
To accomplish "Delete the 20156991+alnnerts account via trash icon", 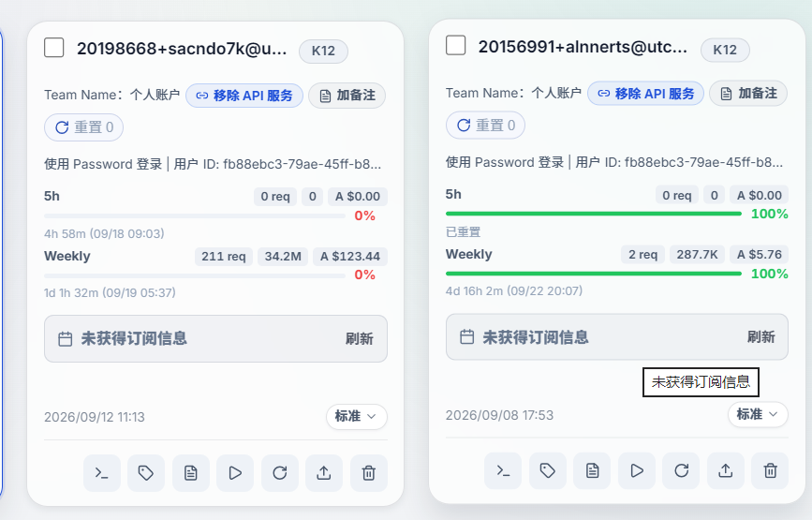I will pyautogui.click(x=771, y=470).
